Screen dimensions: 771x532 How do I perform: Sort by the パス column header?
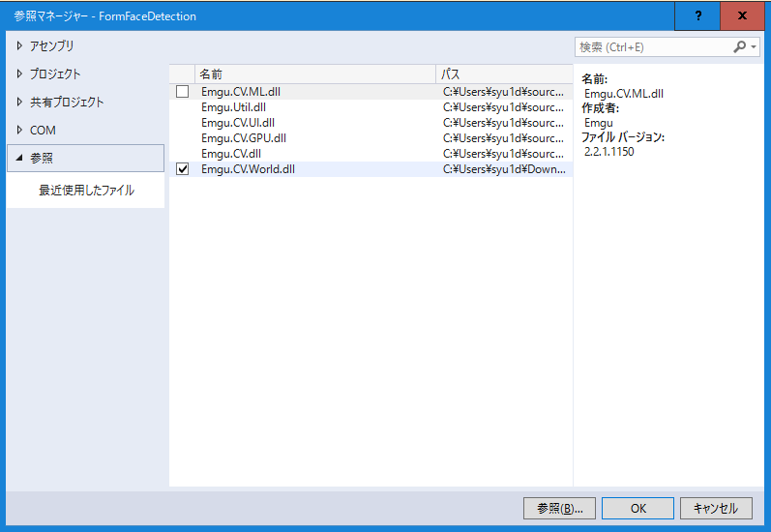pyautogui.click(x=504, y=74)
